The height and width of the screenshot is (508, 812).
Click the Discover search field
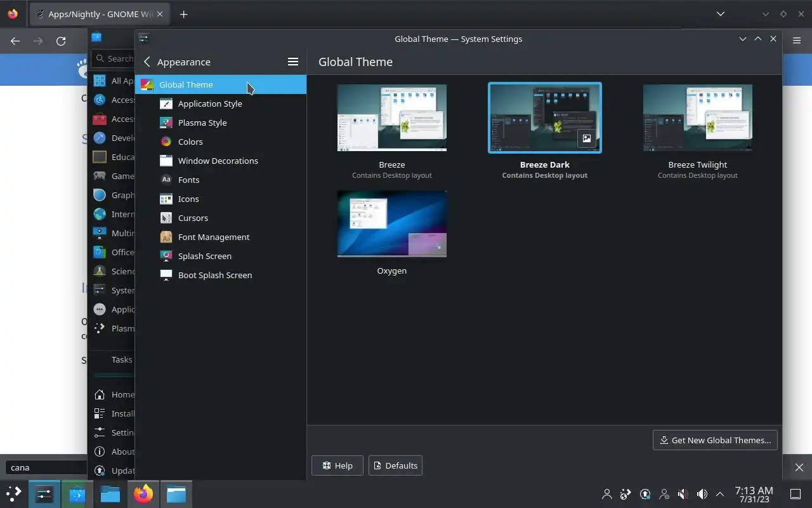click(113, 58)
